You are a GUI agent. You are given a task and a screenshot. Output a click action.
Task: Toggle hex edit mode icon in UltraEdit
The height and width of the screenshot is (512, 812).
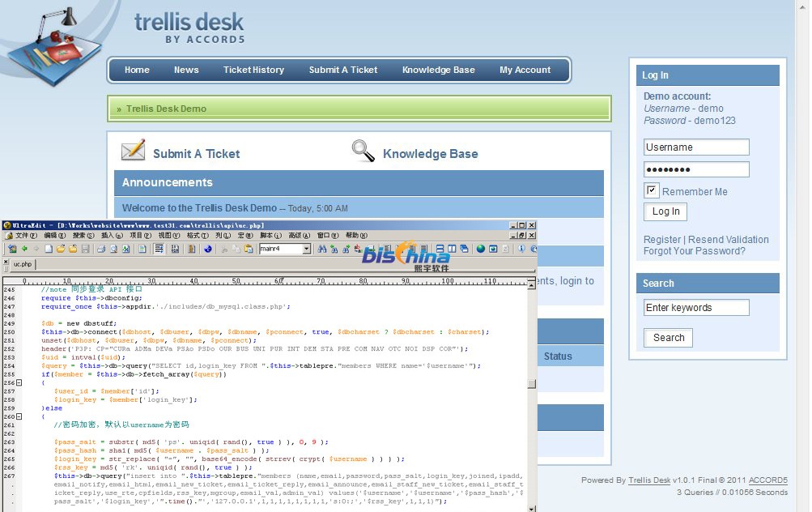point(175,249)
